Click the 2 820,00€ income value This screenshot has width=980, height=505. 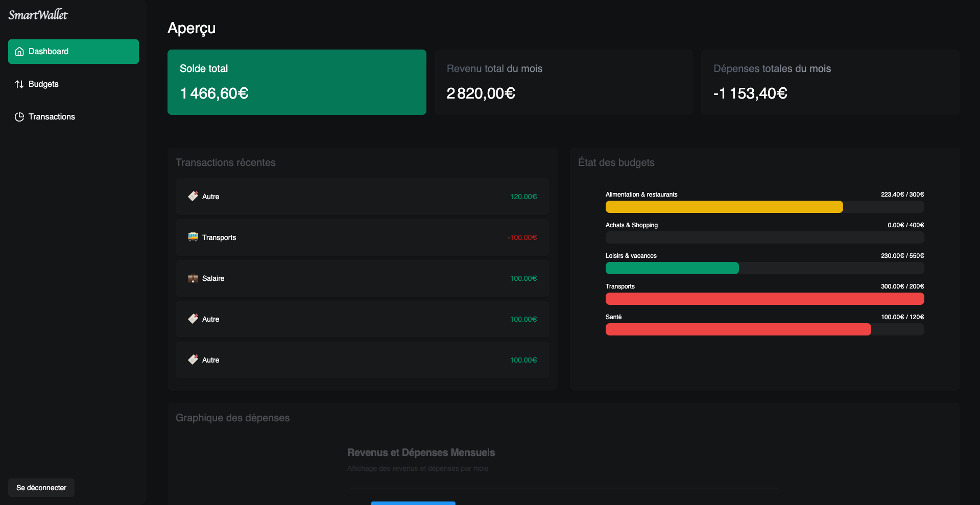pyautogui.click(x=481, y=93)
